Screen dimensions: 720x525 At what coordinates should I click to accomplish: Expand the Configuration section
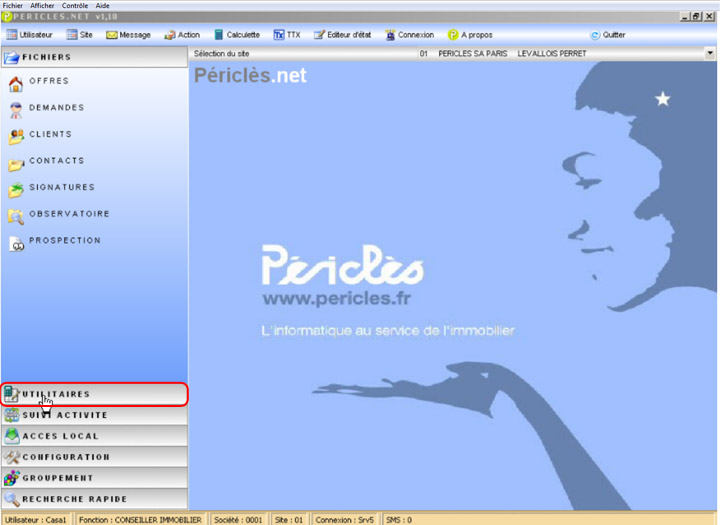point(94,457)
